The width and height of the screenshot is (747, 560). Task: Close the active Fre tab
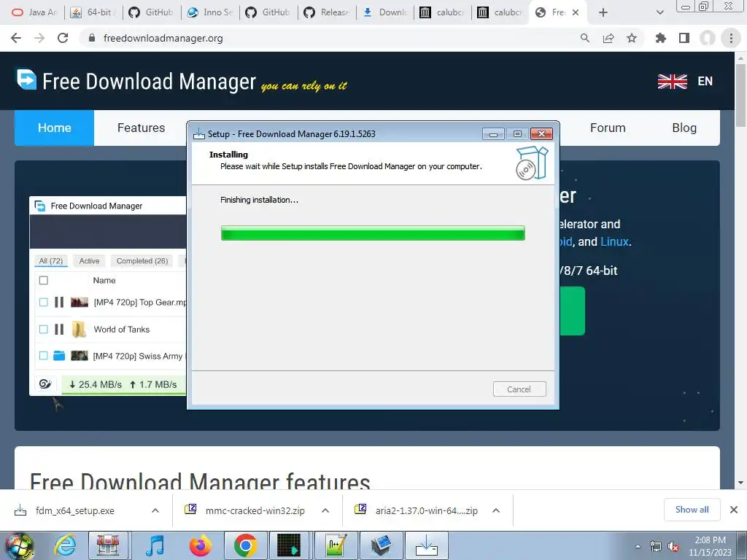coord(576,12)
